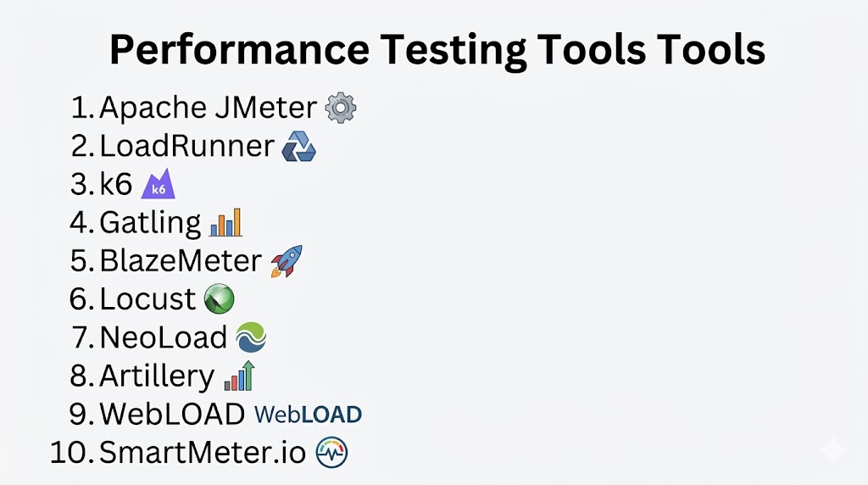Click the bar chart icon next to Gatling
This screenshot has height=485, width=868.
click(226, 222)
